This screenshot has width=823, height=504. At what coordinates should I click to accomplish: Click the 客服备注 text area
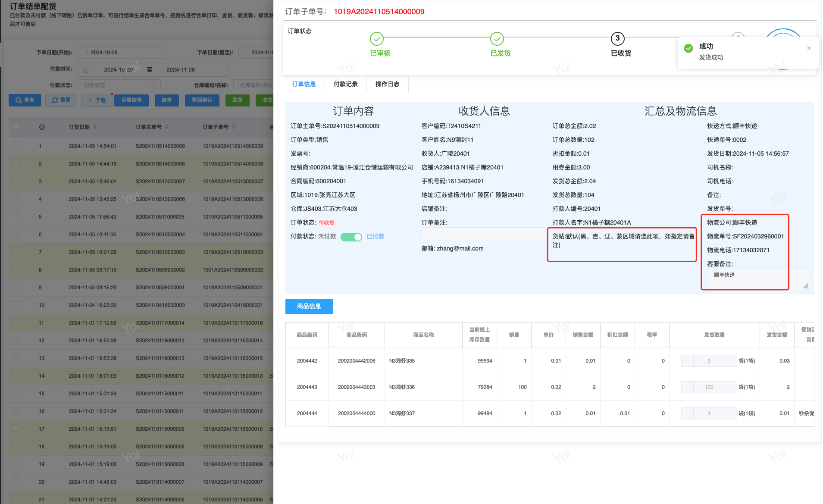point(757,278)
